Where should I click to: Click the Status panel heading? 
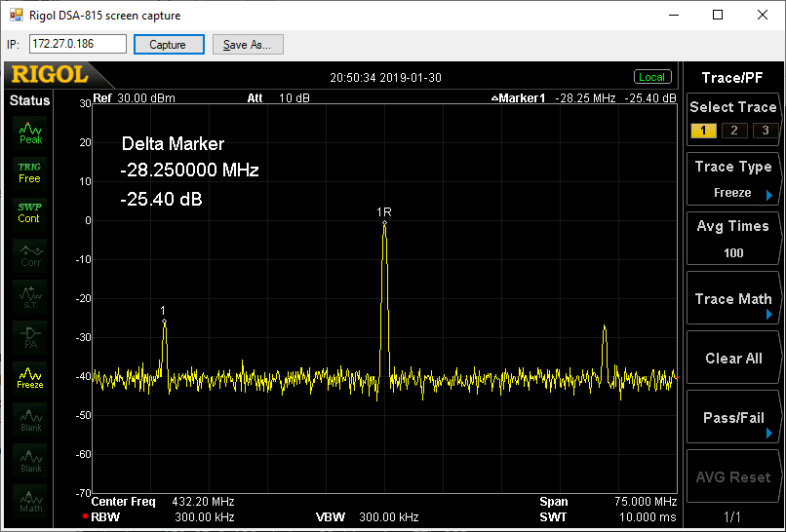[29, 100]
